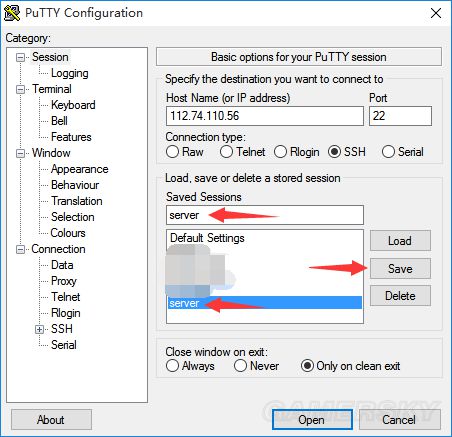Open the Features category
Viewport: 452px width, 437px height.
point(71,137)
